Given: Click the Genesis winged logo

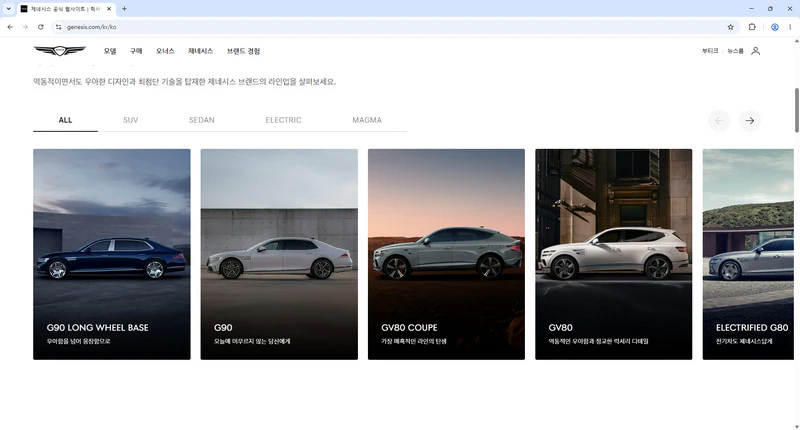Looking at the screenshot, I should point(60,50).
